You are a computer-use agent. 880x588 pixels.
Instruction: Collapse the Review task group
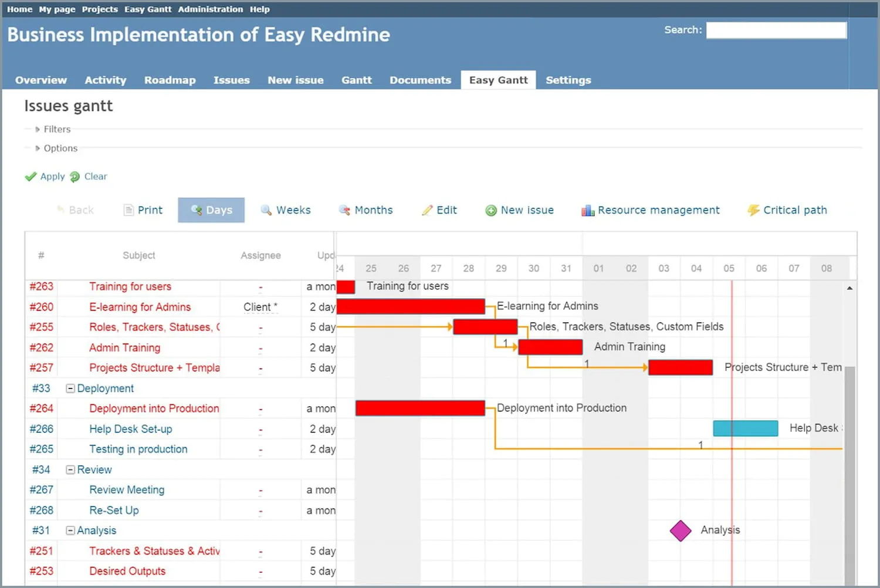pos(70,469)
